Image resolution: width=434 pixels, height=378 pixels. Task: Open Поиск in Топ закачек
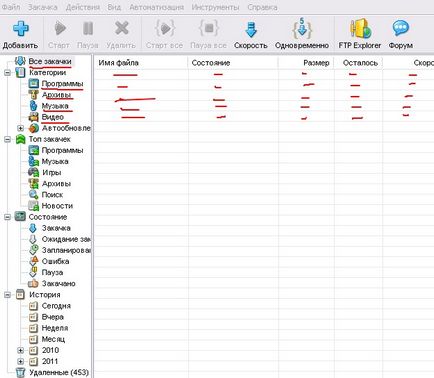pyautogui.click(x=52, y=195)
